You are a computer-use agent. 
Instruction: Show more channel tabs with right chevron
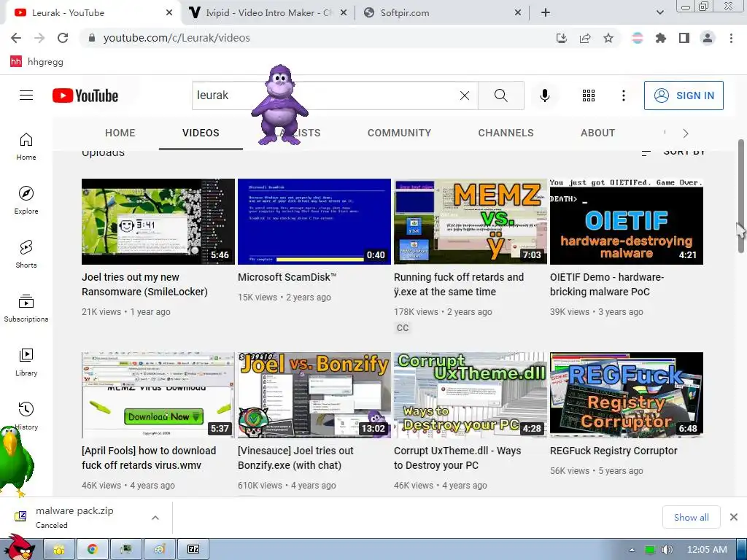[x=686, y=133]
